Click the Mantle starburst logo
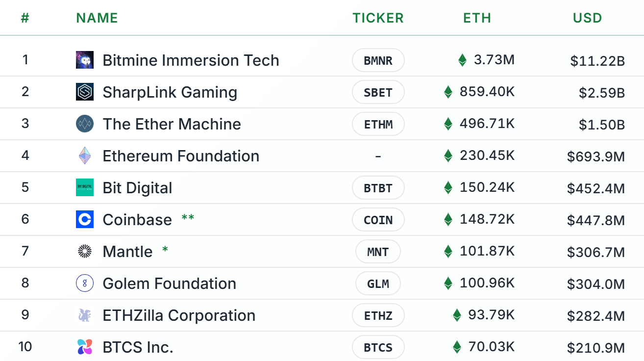 tap(84, 251)
